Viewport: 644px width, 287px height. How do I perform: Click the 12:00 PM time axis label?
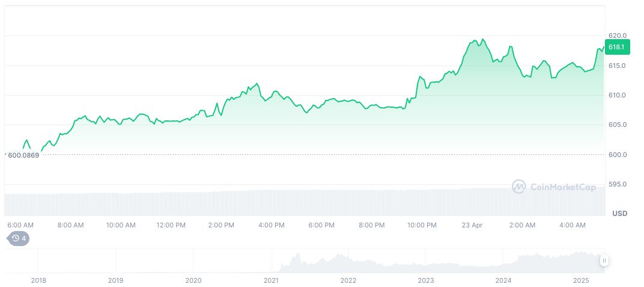point(171,225)
